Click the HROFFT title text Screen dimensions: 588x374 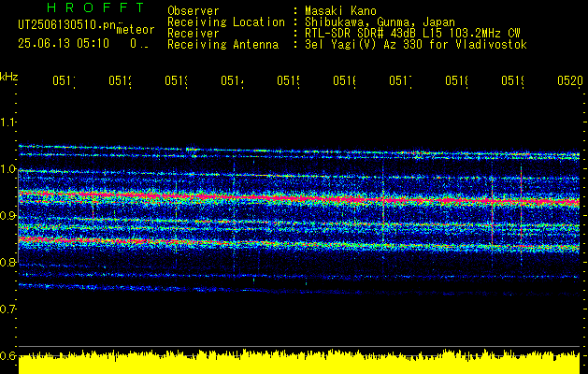coord(96,7)
